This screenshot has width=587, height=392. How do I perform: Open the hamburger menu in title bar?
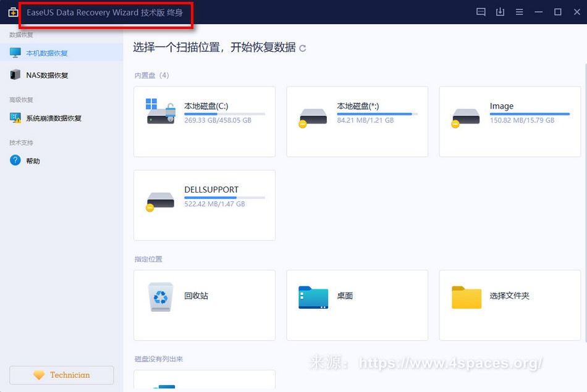pyautogui.click(x=519, y=12)
